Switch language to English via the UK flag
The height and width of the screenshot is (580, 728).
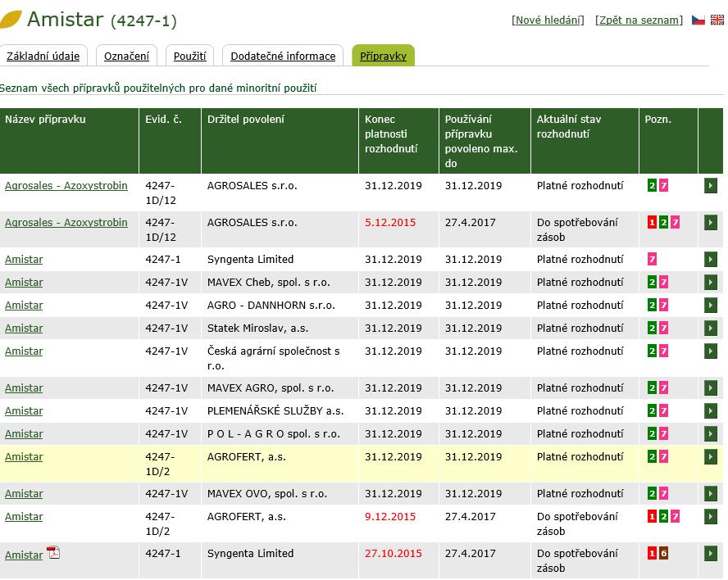(x=717, y=20)
